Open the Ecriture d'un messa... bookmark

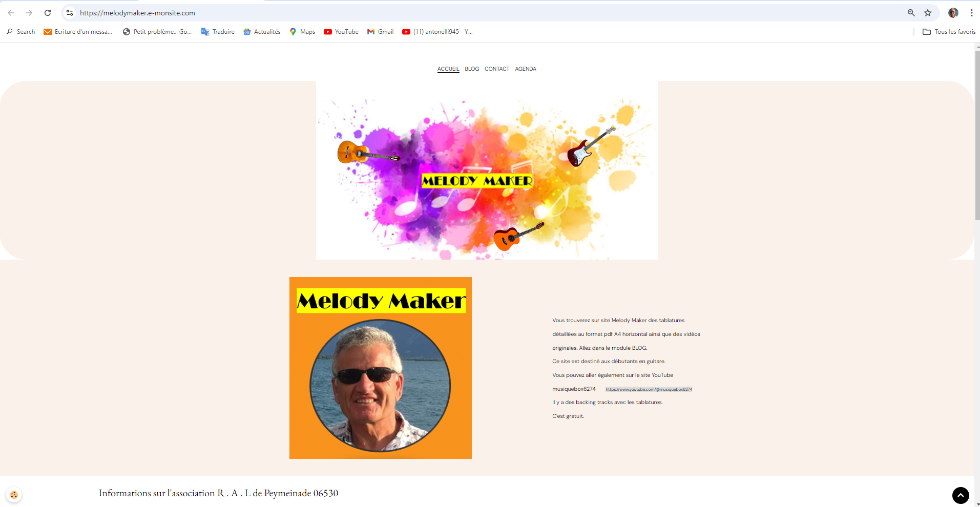(x=78, y=32)
